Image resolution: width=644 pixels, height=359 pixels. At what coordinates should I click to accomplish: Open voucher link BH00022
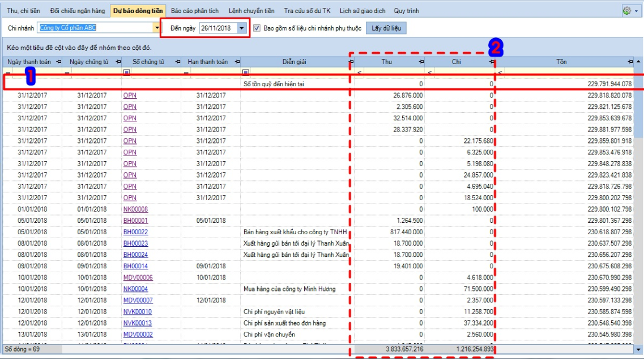point(135,232)
